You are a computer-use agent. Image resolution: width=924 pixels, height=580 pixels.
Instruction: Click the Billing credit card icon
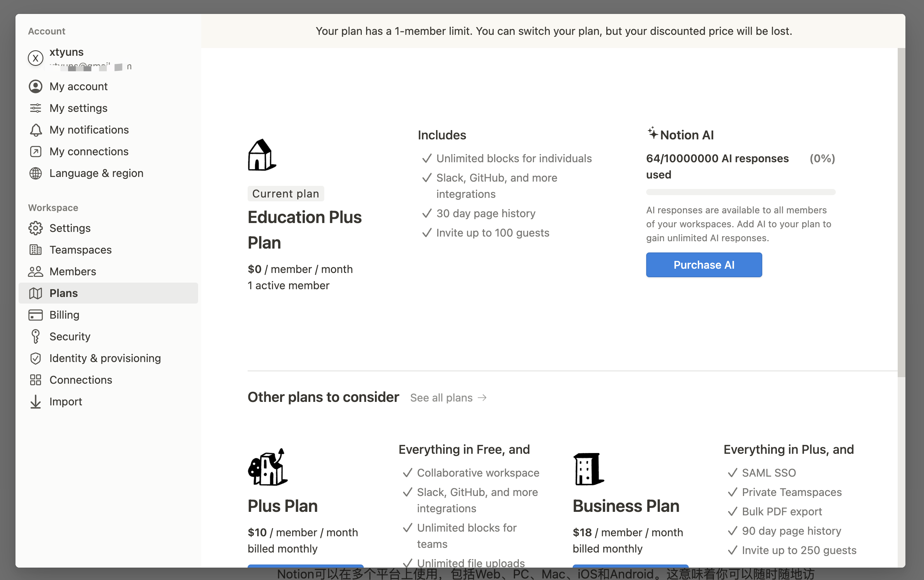click(x=36, y=315)
